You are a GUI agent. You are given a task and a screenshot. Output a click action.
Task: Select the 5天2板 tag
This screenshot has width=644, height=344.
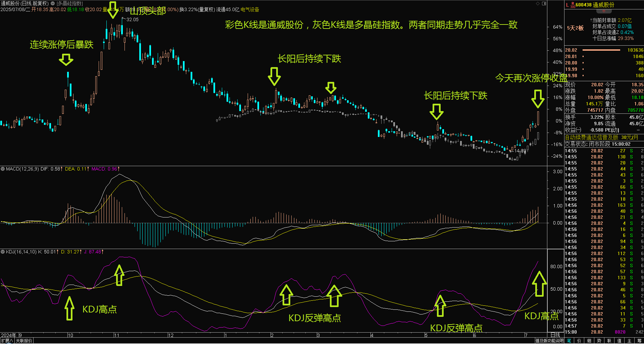pyautogui.click(x=575, y=28)
